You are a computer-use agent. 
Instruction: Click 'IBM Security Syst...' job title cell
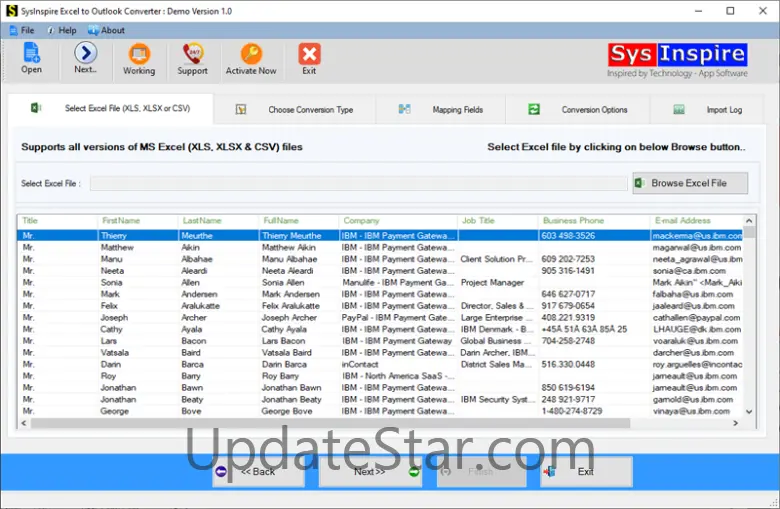click(x=497, y=400)
